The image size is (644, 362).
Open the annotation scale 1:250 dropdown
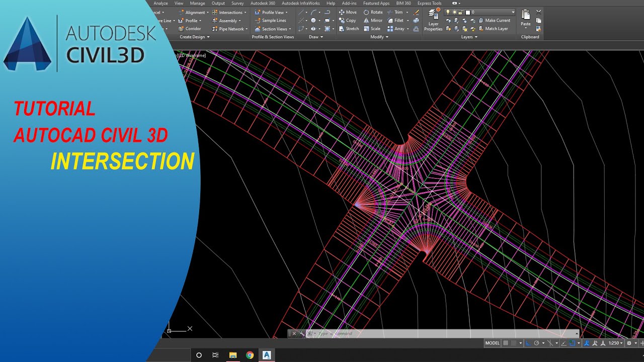coord(615,343)
